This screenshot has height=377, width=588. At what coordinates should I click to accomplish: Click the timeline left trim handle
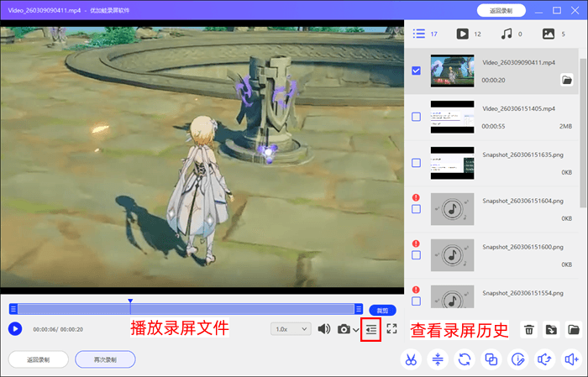tap(13, 309)
